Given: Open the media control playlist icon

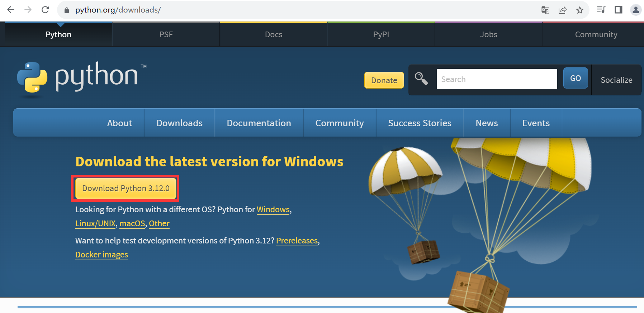Looking at the screenshot, I should (601, 10).
